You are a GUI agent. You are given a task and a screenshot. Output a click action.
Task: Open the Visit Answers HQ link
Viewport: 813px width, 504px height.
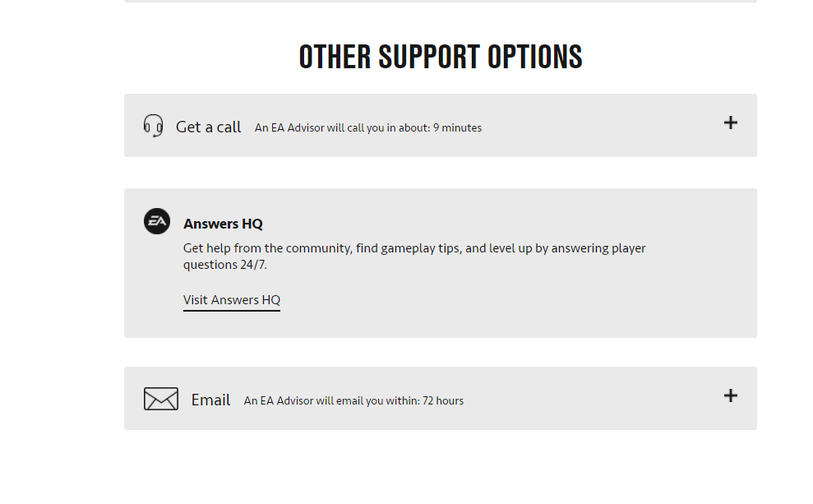(232, 300)
